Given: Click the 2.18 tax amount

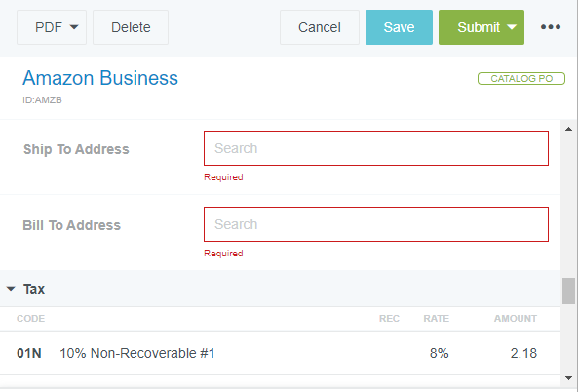Looking at the screenshot, I should (523, 353).
